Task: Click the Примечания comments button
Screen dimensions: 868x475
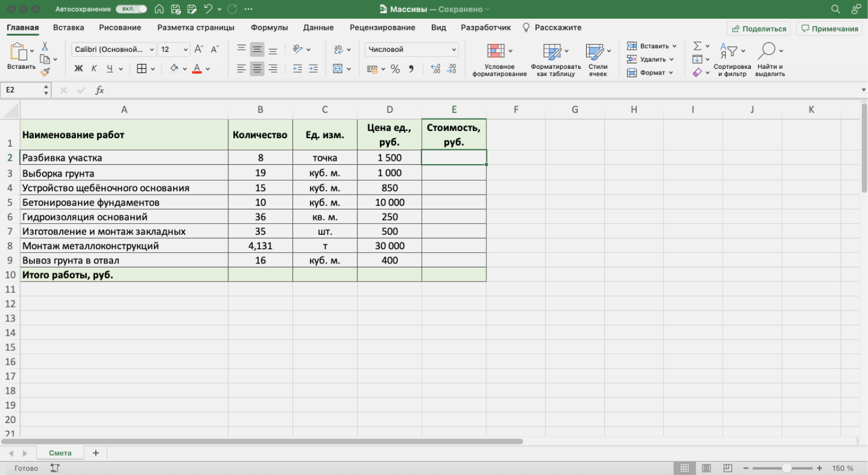Action: tap(829, 29)
